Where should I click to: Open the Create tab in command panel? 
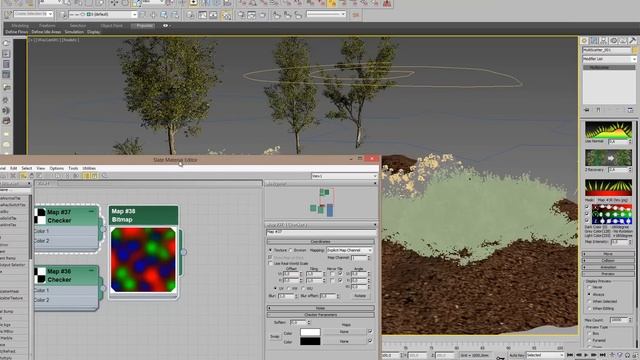point(584,40)
